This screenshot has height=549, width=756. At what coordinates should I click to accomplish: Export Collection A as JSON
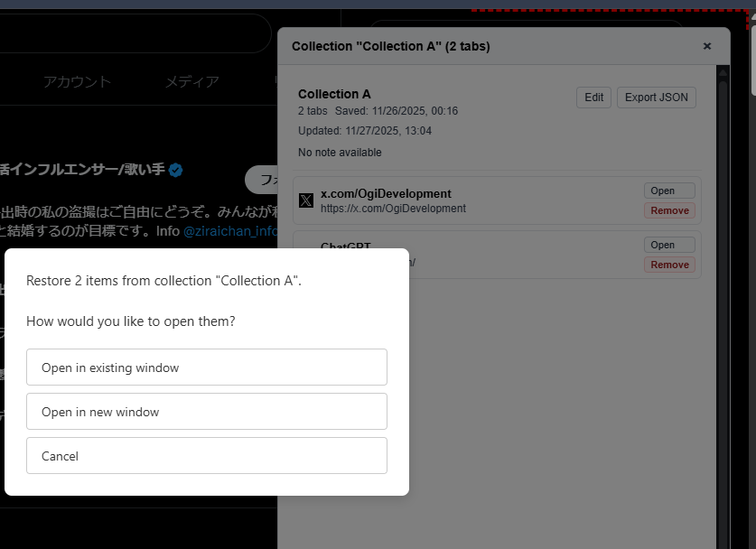tap(656, 97)
